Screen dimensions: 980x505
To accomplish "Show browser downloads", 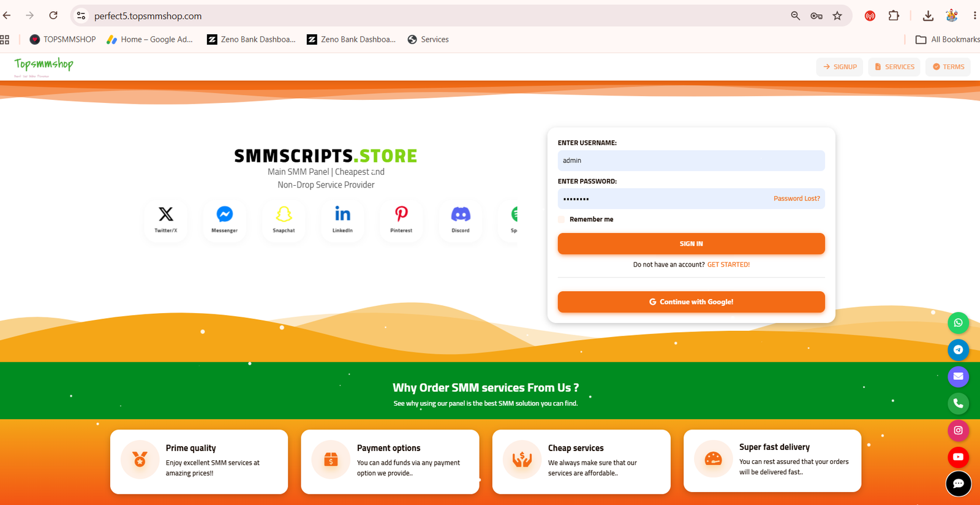I will click(928, 16).
